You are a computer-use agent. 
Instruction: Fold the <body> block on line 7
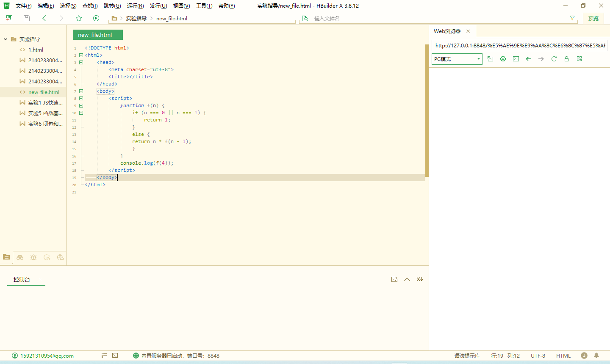(x=81, y=91)
